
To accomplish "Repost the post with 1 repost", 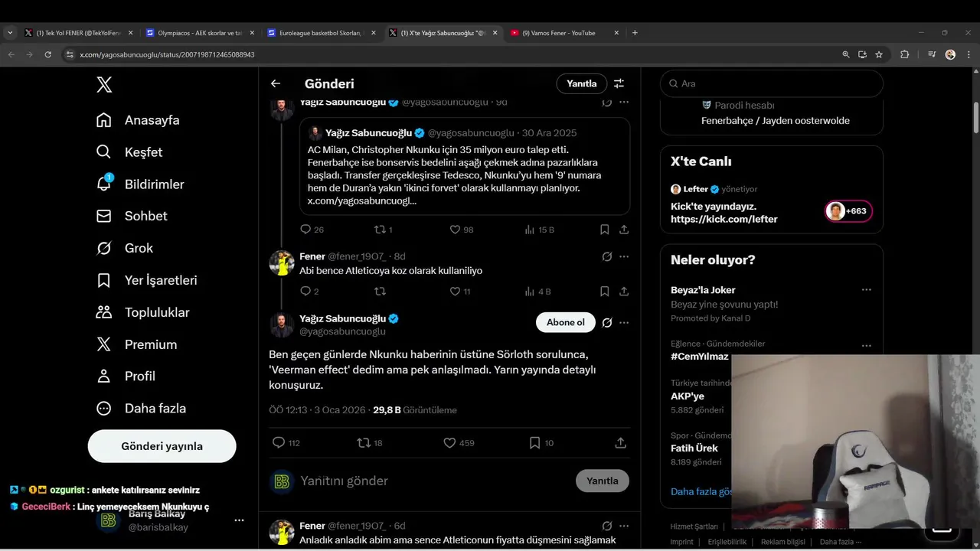I will tap(383, 230).
